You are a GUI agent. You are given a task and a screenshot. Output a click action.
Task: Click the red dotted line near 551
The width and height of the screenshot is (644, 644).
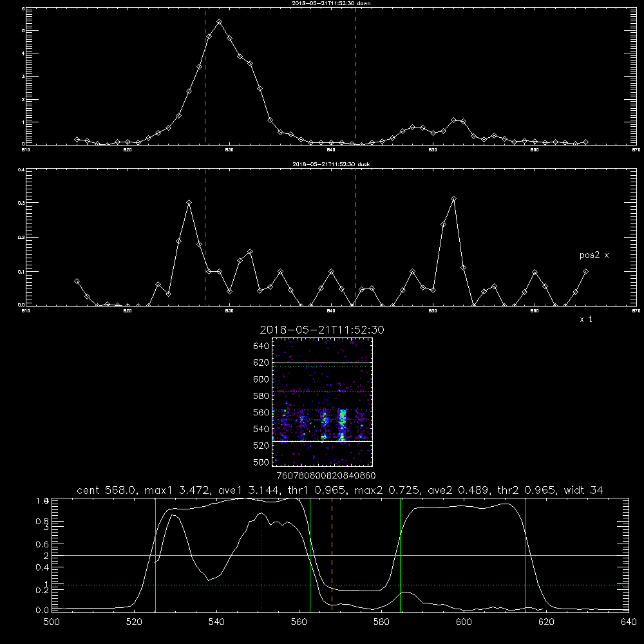[x=262, y=554]
